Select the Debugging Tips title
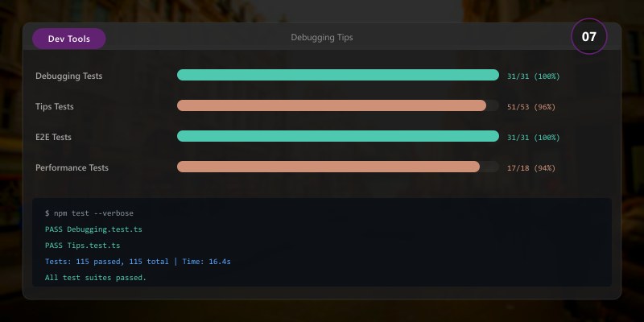The width and height of the screenshot is (644, 322). [321, 37]
